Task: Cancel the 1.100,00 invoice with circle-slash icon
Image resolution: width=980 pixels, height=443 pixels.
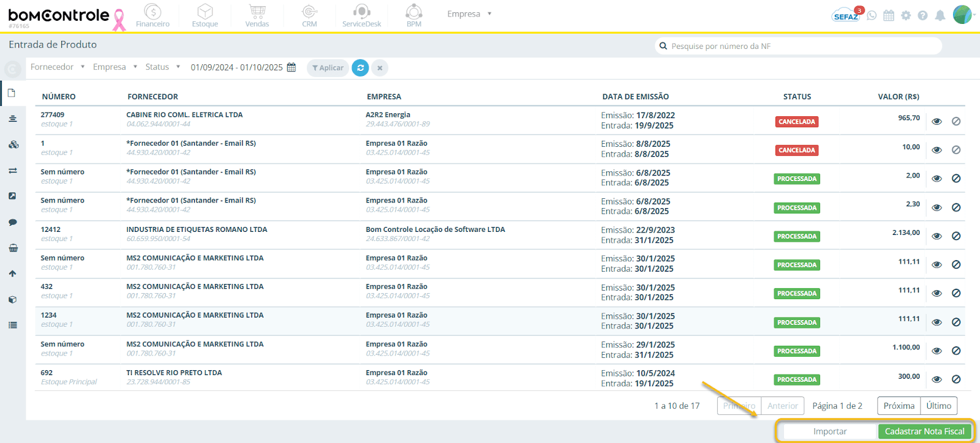Action: [956, 351]
